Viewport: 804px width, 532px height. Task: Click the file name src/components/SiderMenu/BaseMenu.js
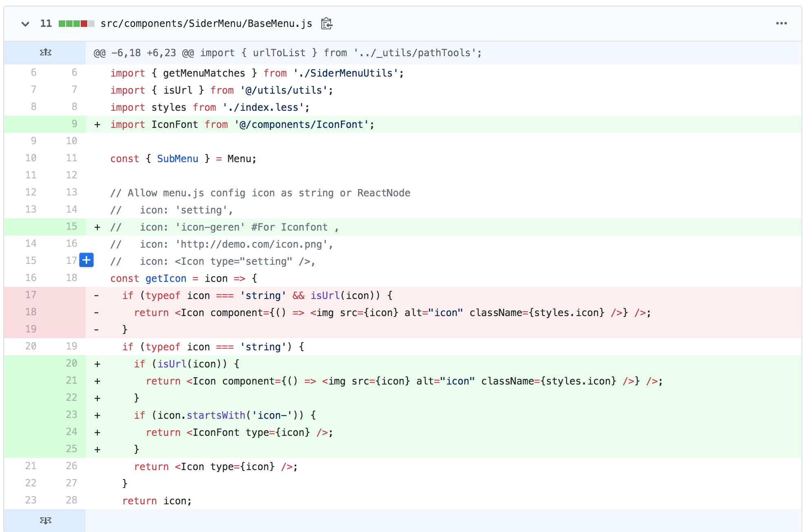click(206, 24)
